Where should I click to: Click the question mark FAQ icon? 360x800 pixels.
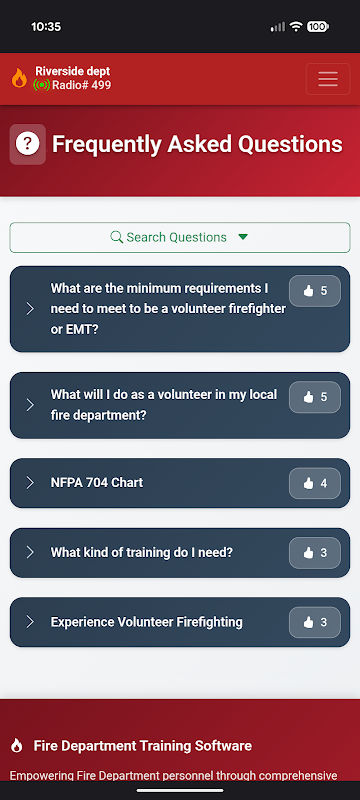28,144
